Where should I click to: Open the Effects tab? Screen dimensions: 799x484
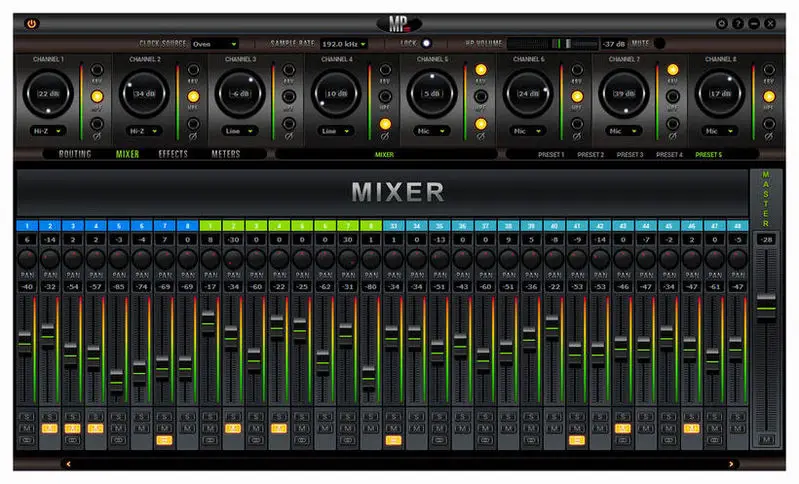pyautogui.click(x=173, y=155)
